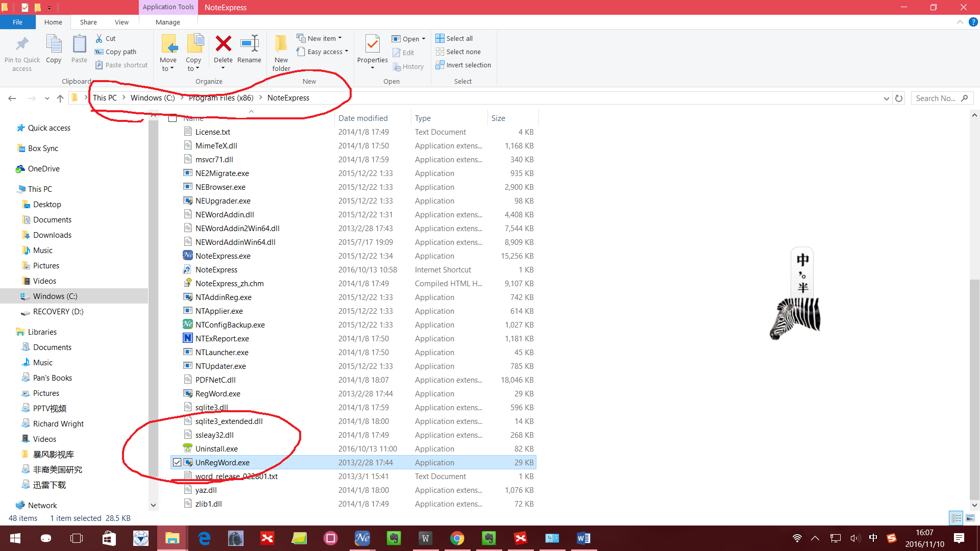Open Microsoft Edge from the taskbar

click(x=204, y=538)
